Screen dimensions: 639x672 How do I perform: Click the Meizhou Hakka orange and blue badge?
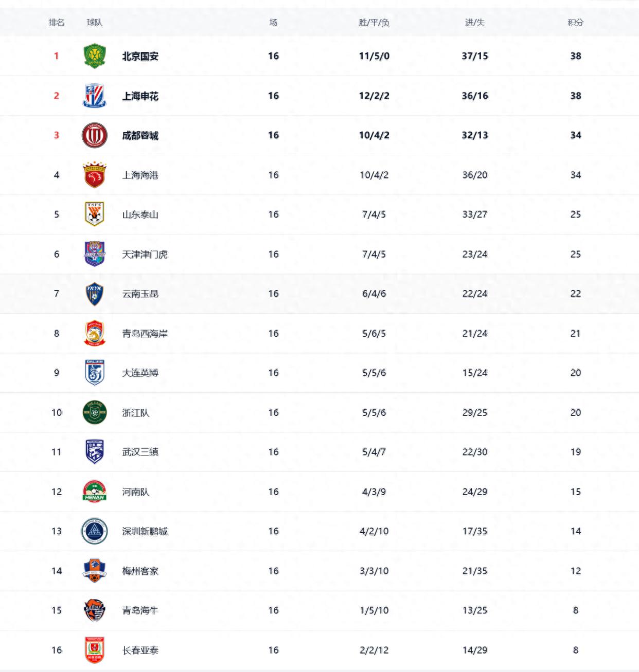pyautogui.click(x=95, y=571)
